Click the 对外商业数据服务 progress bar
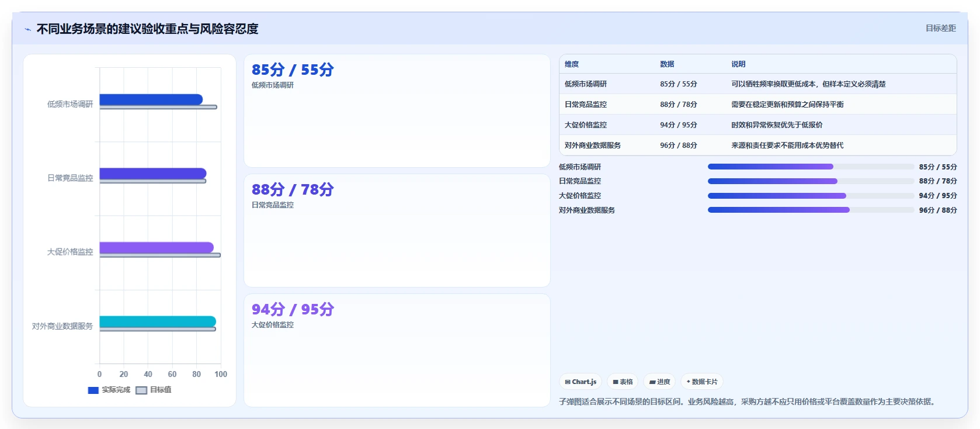The width and height of the screenshot is (980, 429). (811, 210)
